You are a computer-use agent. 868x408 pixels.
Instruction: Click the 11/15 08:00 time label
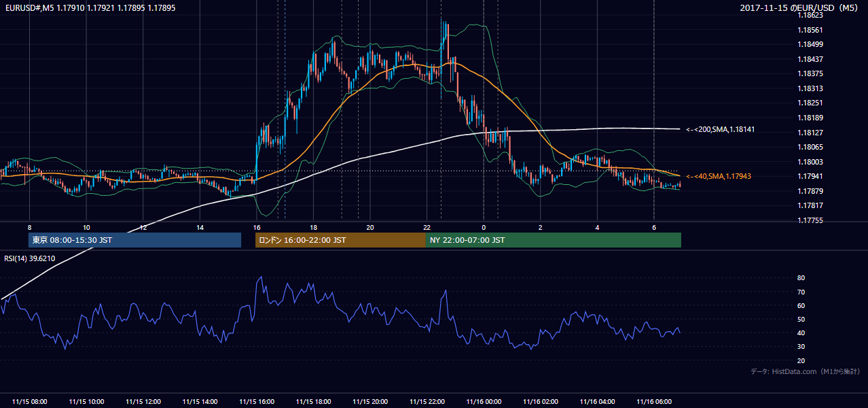pyautogui.click(x=29, y=402)
